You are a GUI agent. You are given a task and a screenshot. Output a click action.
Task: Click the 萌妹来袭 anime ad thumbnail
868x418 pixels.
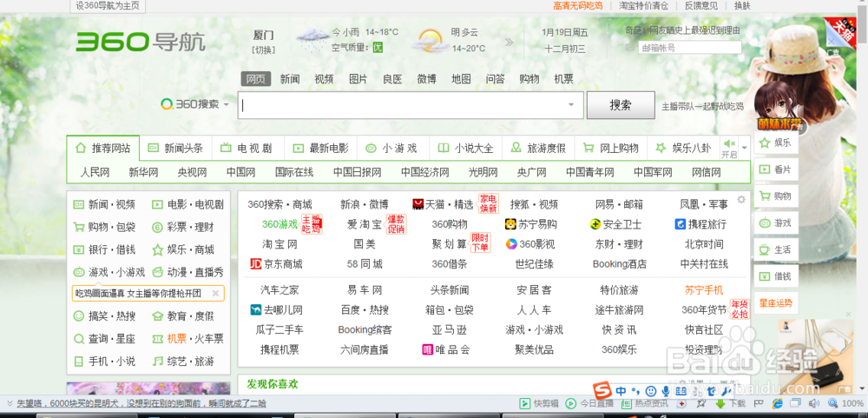[779, 106]
